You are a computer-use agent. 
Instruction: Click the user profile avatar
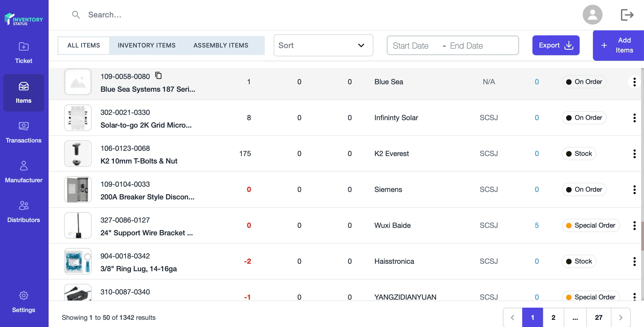(592, 15)
